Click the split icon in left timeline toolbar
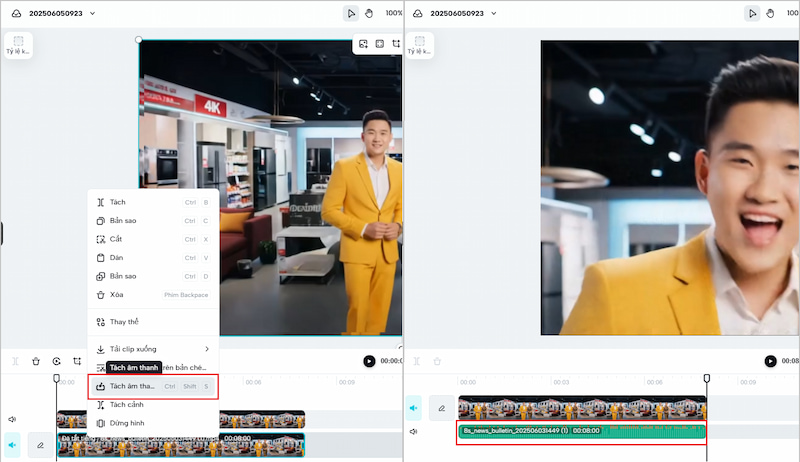 point(15,361)
